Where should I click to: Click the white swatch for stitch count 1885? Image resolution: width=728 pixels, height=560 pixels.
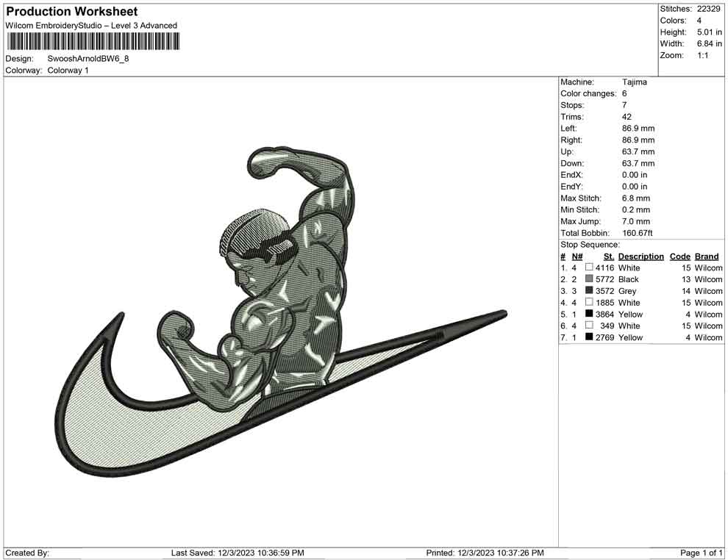(589, 302)
